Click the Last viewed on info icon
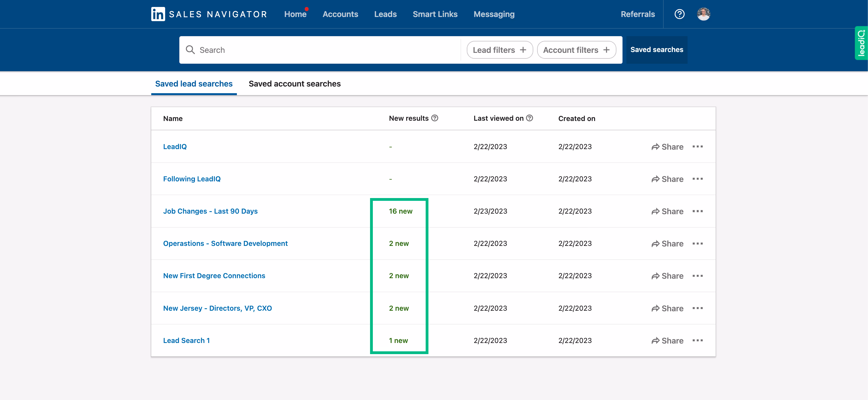 [529, 118]
